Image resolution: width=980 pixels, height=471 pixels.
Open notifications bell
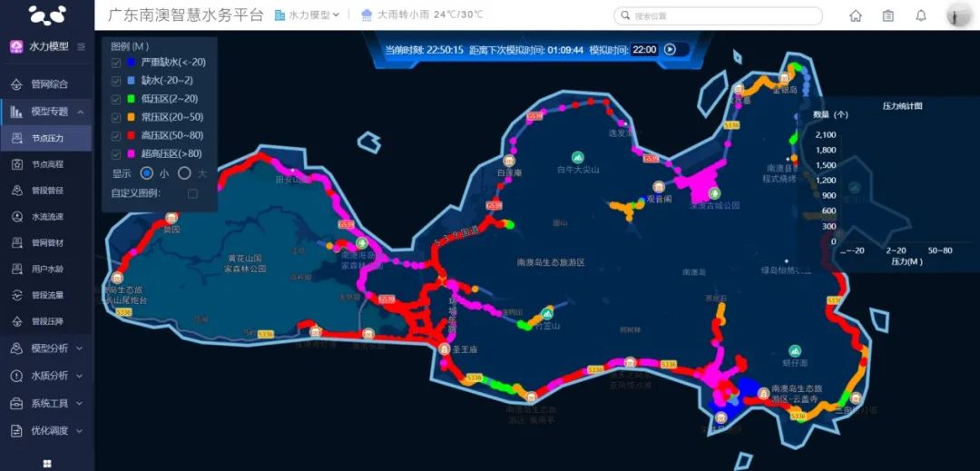[921, 15]
